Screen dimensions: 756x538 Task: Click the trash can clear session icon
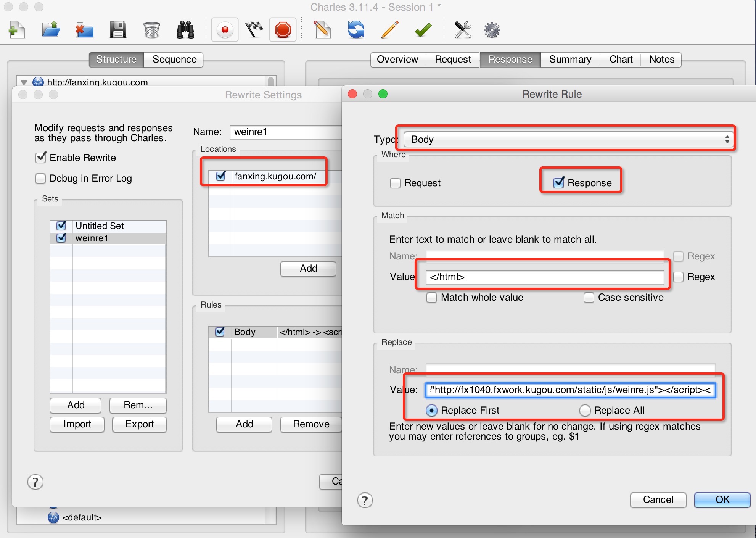click(x=151, y=30)
